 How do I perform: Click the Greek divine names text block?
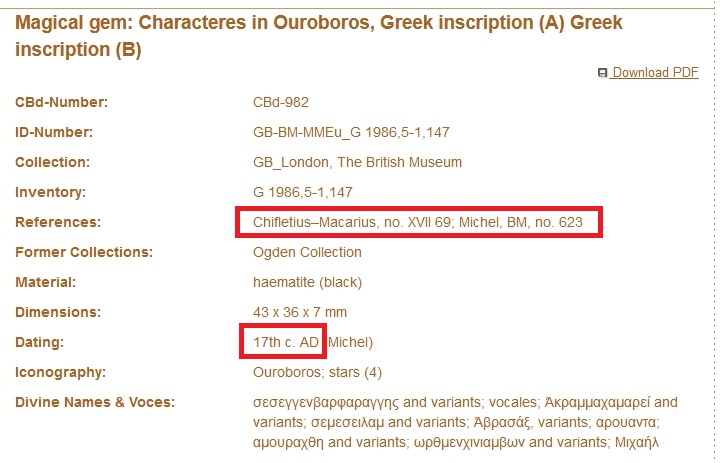click(466, 422)
